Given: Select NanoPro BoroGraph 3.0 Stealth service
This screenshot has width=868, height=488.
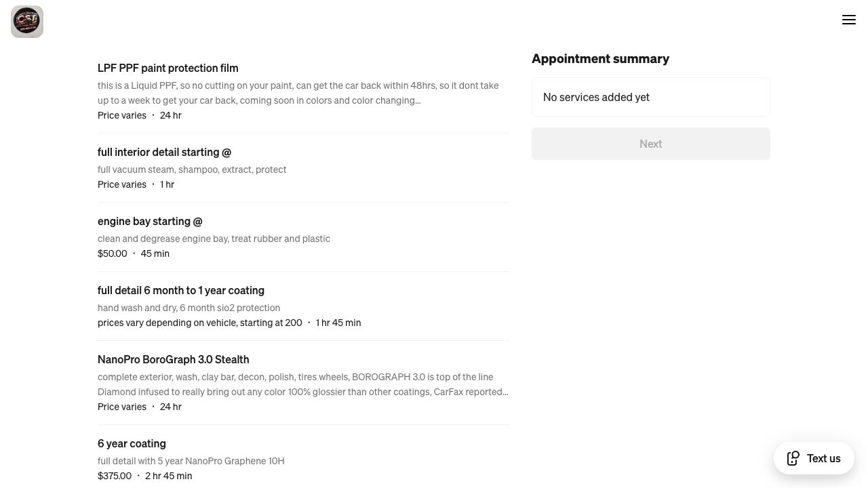Looking at the screenshot, I should click(x=173, y=359).
